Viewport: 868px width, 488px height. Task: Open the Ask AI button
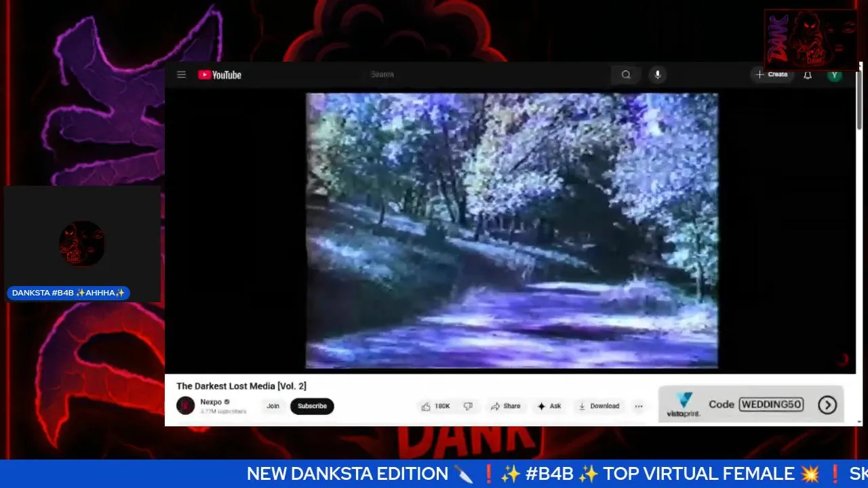pos(549,406)
